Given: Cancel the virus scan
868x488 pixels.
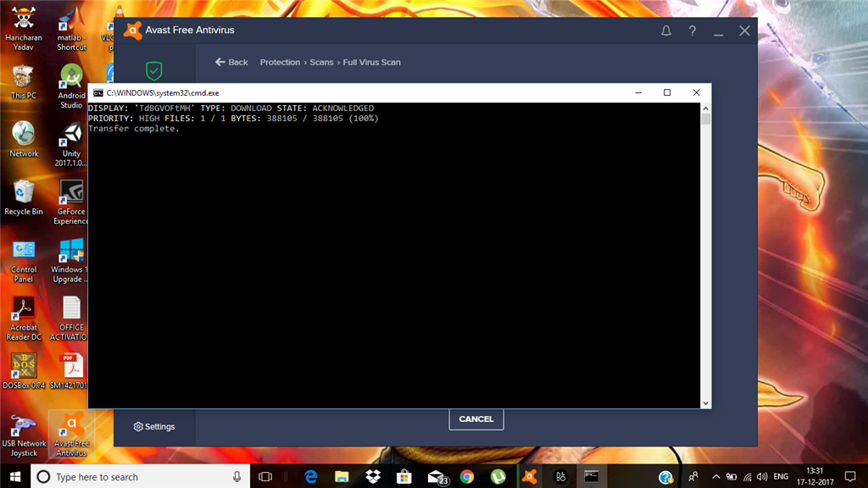Looking at the screenshot, I should tap(476, 419).
